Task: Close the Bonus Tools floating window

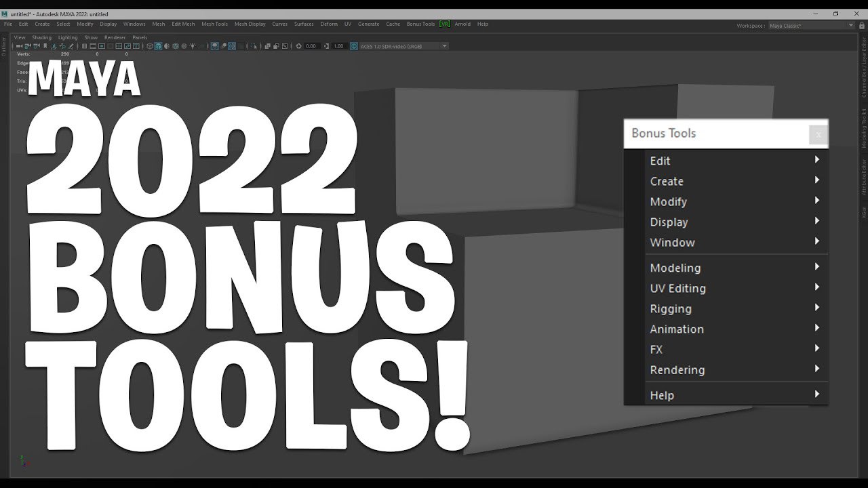Action: 818,134
